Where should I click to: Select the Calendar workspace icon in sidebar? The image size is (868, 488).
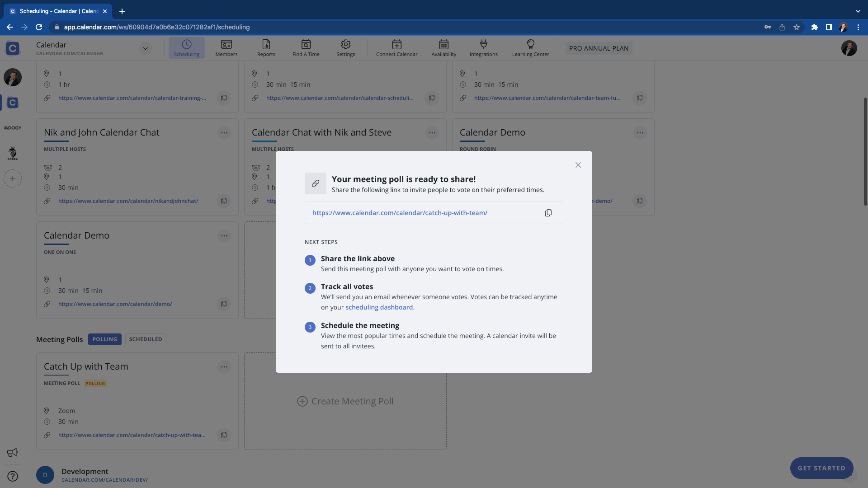pyautogui.click(x=13, y=103)
